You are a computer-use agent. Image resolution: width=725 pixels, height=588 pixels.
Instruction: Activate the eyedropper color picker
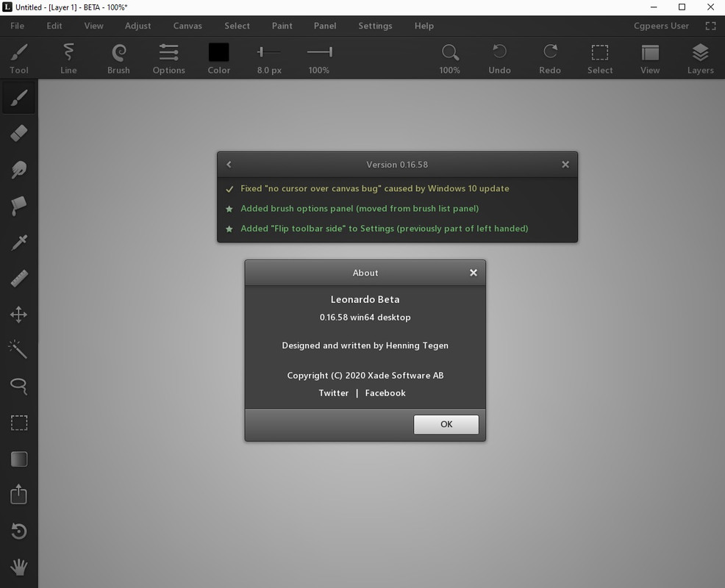(19, 243)
